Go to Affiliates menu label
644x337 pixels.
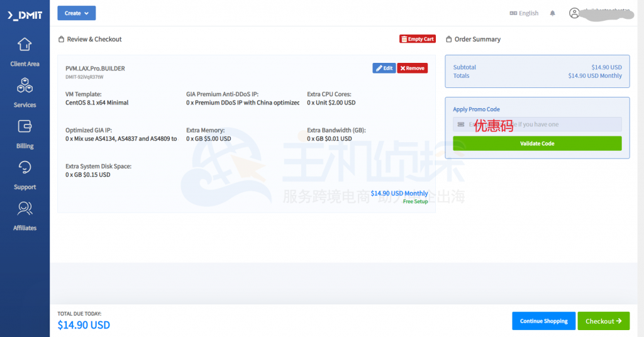pos(25,228)
